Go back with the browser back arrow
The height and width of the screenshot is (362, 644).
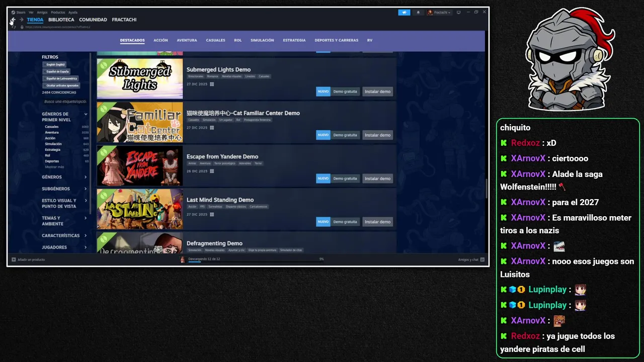(x=13, y=20)
